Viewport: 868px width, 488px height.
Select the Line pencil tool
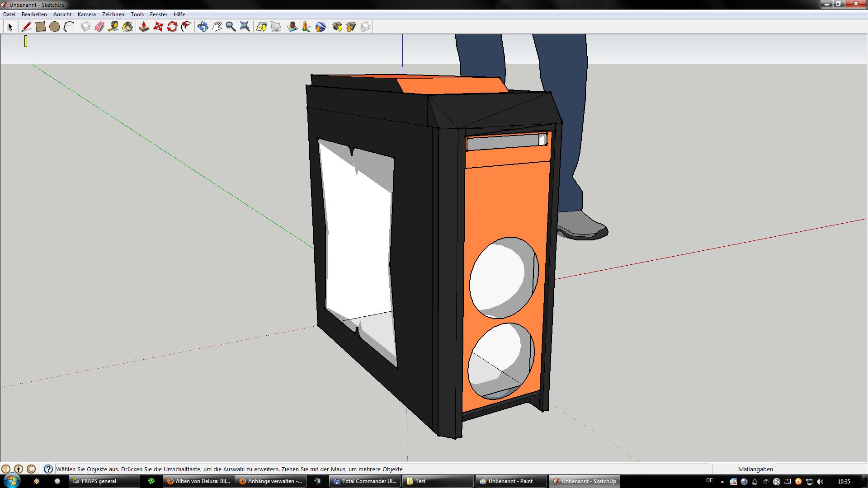[26, 27]
